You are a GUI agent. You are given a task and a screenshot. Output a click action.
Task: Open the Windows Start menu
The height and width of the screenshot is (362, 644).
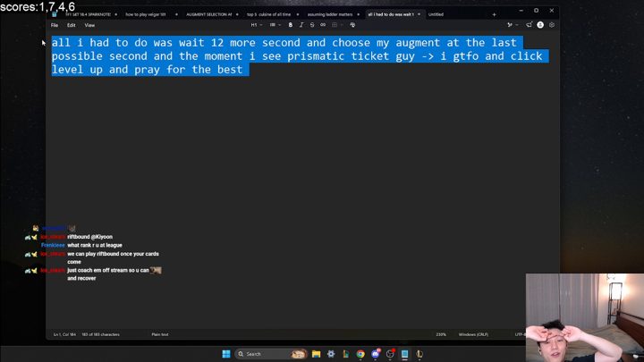point(226,354)
